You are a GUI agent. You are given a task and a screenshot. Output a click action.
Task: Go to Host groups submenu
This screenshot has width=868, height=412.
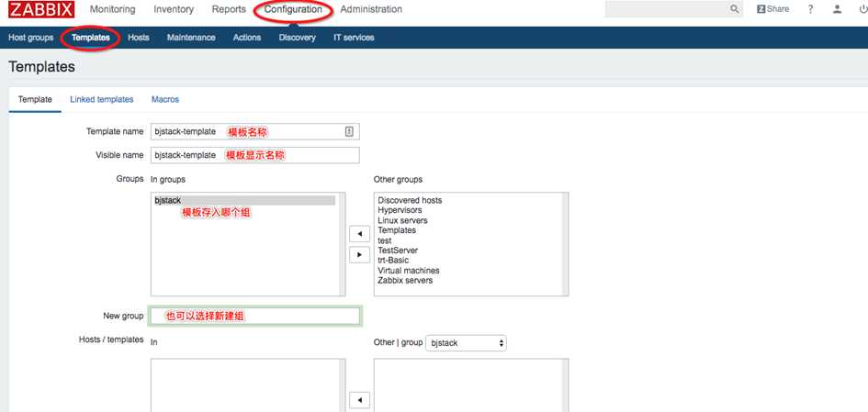point(31,38)
